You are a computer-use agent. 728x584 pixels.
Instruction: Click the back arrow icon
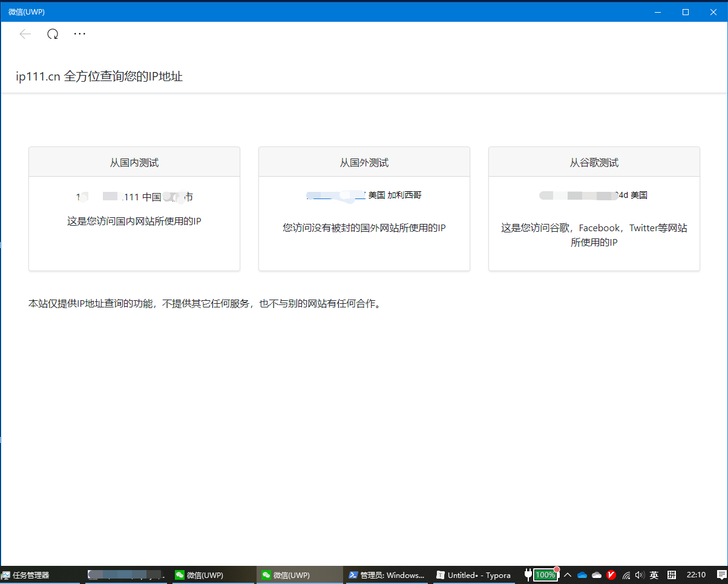25,34
